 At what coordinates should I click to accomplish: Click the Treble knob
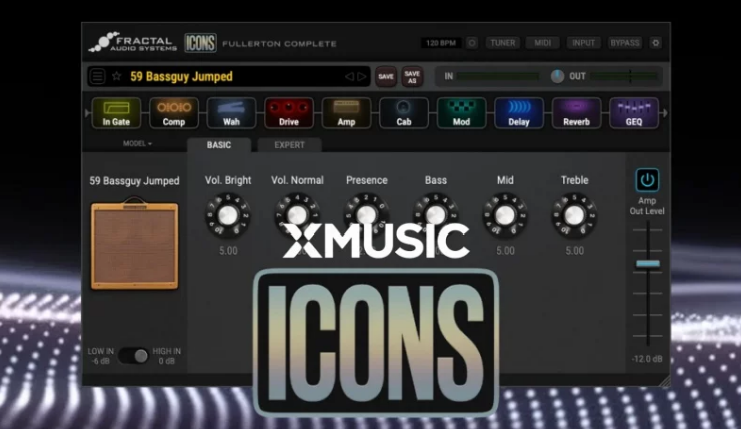[575, 215]
